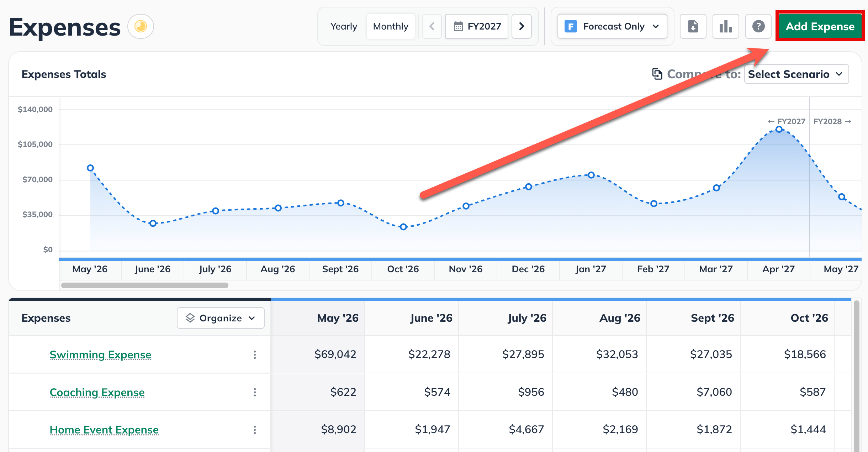
Task: Click the May '26 data point on chart
Action: 90,168
